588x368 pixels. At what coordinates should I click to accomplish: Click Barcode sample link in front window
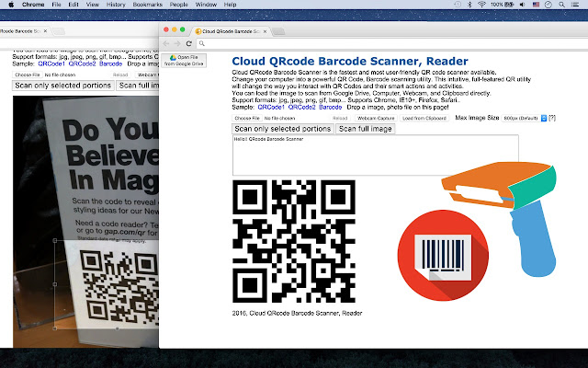[331, 107]
